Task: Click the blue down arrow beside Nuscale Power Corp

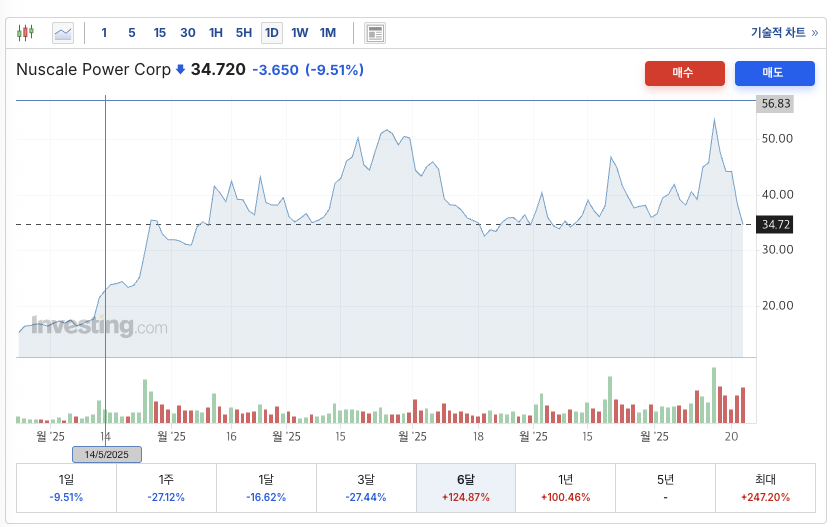Action: tap(180, 70)
